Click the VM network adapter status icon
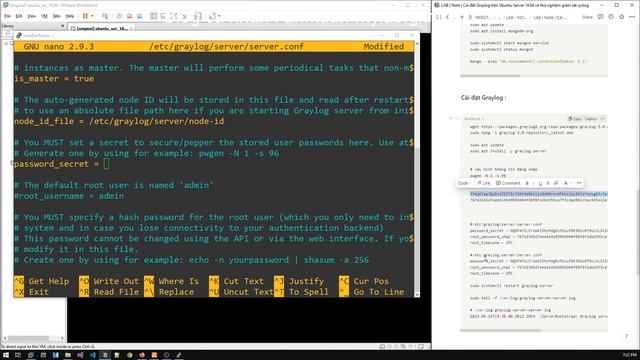The width and height of the screenshot is (640, 360). 396,347
